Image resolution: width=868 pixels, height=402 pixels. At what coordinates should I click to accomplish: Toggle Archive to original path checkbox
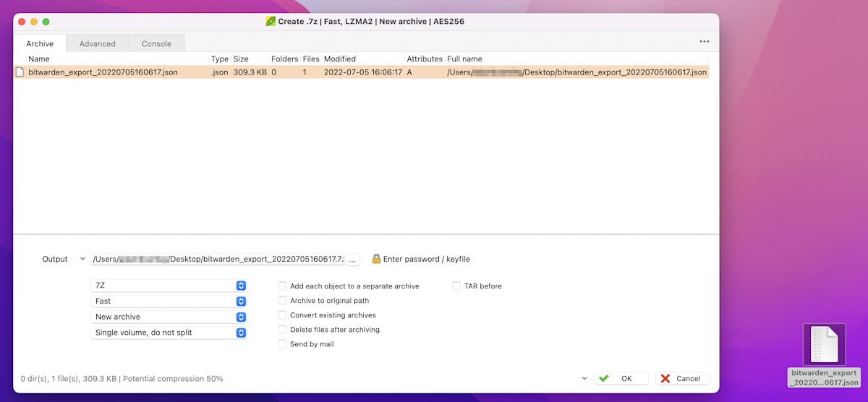pyautogui.click(x=283, y=301)
